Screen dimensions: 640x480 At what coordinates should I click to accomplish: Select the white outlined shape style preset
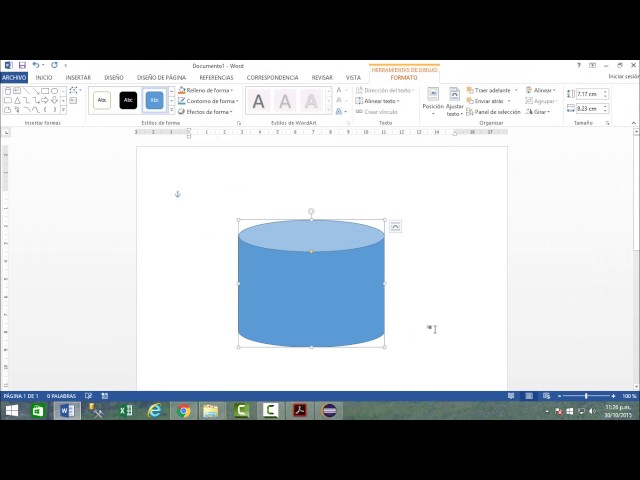[102, 100]
